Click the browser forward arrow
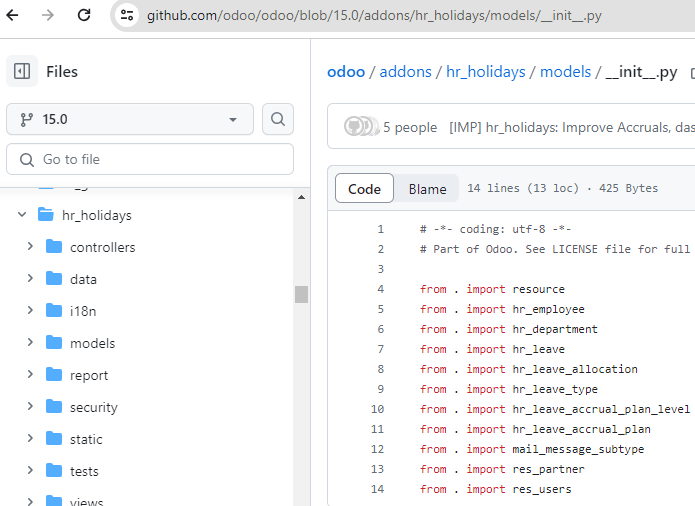 point(47,15)
